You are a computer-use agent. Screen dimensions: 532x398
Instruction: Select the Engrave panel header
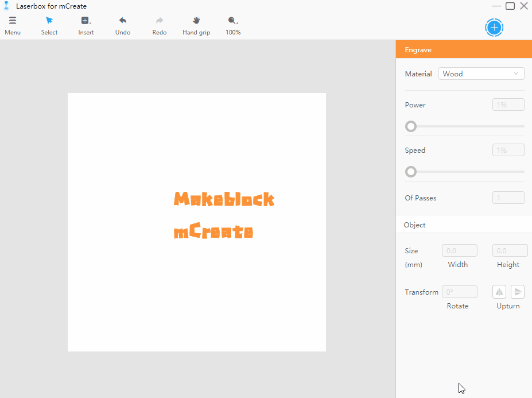(x=464, y=49)
